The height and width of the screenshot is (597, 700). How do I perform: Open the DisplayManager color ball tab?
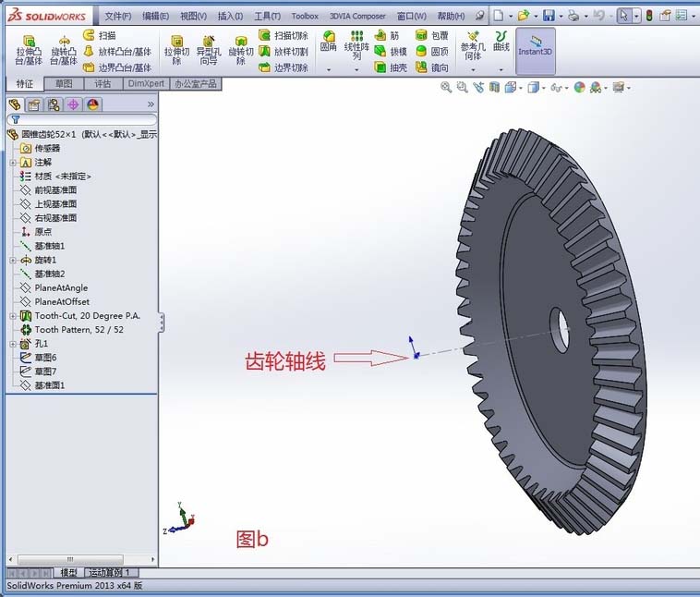(x=93, y=104)
